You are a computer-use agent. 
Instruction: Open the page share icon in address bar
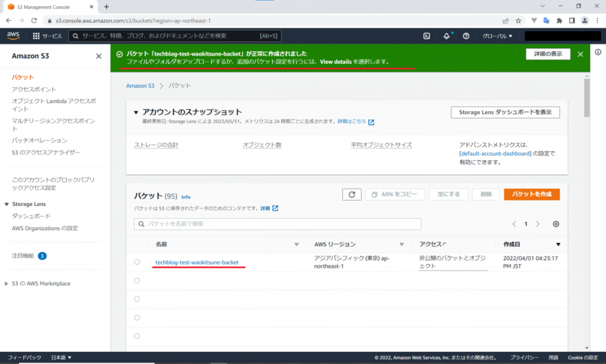(x=505, y=21)
